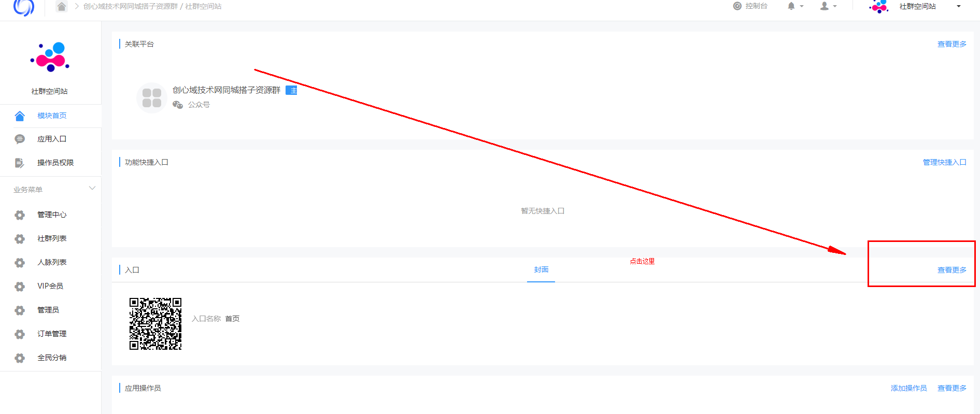Expand the 社群空间站 top-right dropdown arrow

click(958, 6)
